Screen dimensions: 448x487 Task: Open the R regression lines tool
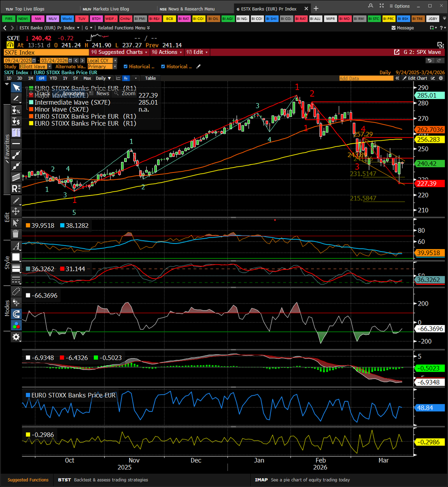(16, 188)
